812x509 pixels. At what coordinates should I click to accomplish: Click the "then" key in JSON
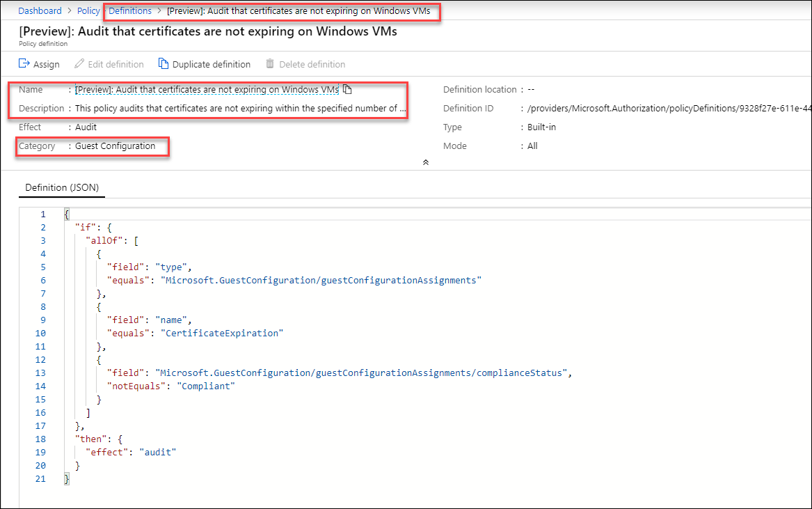coord(91,439)
